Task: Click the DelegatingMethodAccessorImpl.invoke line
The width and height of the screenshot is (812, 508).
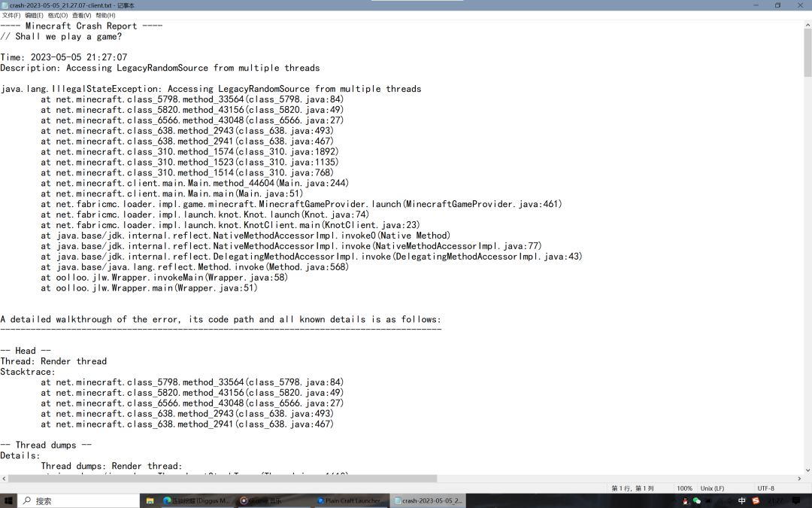Action: click(312, 257)
